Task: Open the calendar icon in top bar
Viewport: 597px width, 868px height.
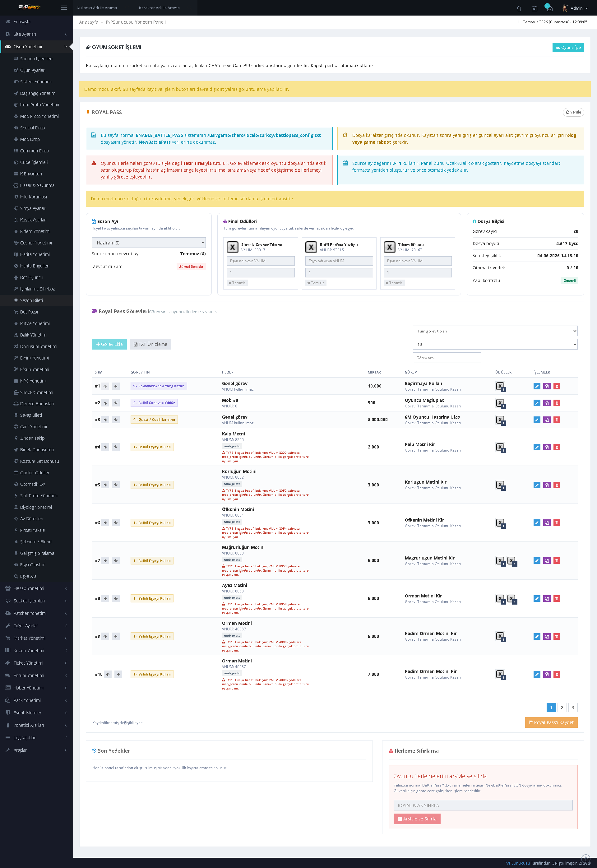Action: click(535, 8)
